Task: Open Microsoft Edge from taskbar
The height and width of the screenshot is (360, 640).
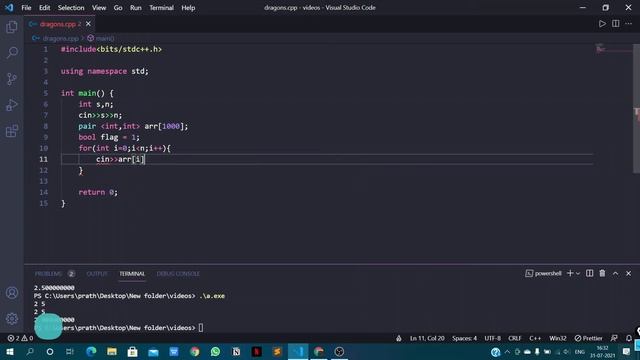Action: click(91, 351)
